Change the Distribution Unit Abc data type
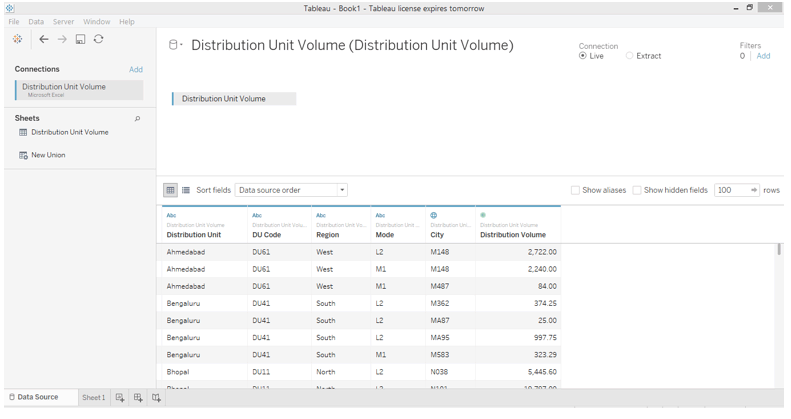This screenshot has height=419, width=791. click(x=172, y=215)
